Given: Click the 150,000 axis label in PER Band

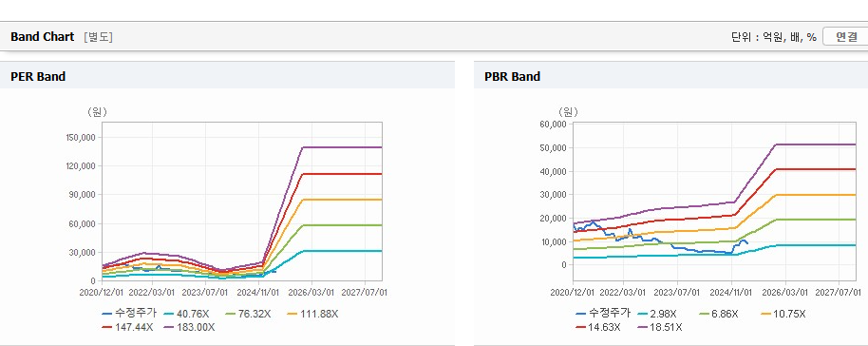Looking at the screenshot, I should pyautogui.click(x=82, y=137).
